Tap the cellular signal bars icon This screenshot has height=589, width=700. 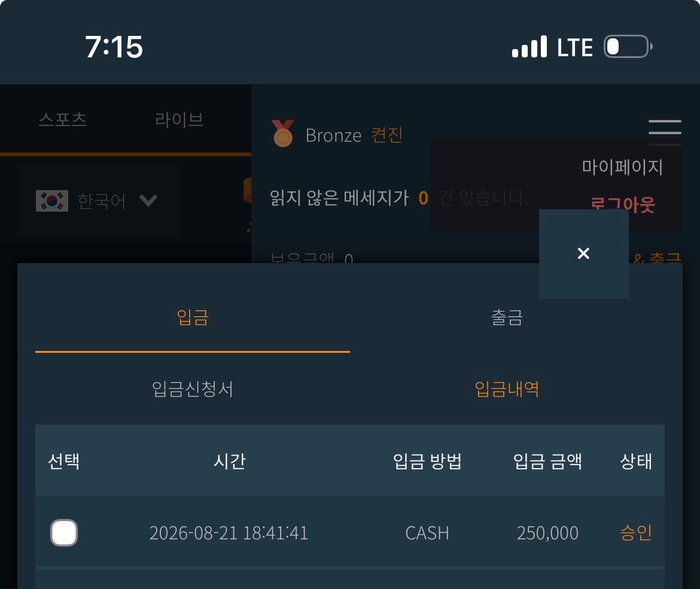[529, 47]
